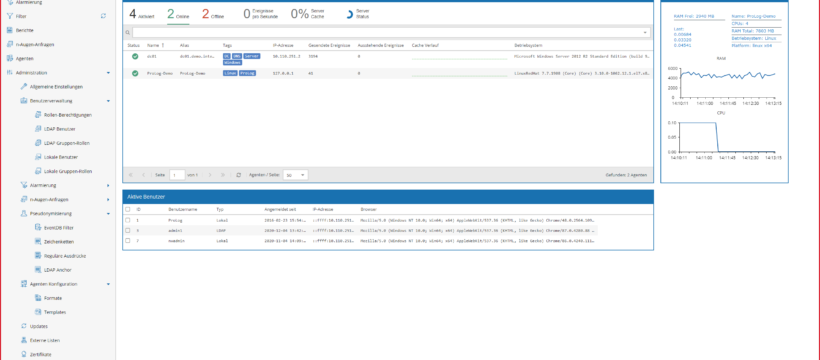Expand n-Augen-Anfragen submenu arrow under Administration
Screen dimensions: 820x360
tap(108, 199)
